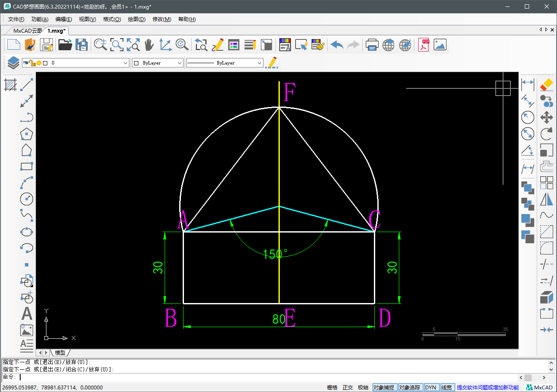The image size is (557, 392).
Task: Toggle DYN dynamic input
Action: (431, 387)
